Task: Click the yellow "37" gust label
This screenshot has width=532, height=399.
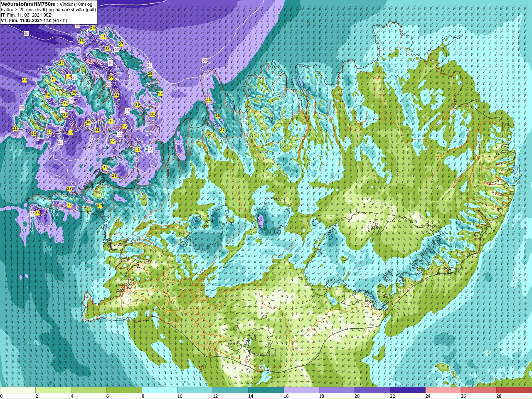Action: [111, 77]
